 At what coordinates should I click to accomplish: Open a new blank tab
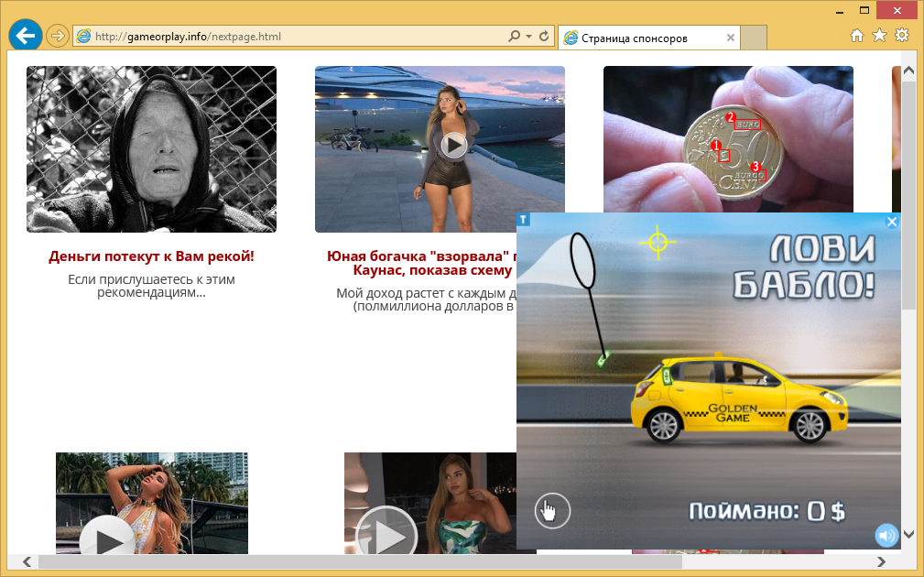(753, 38)
